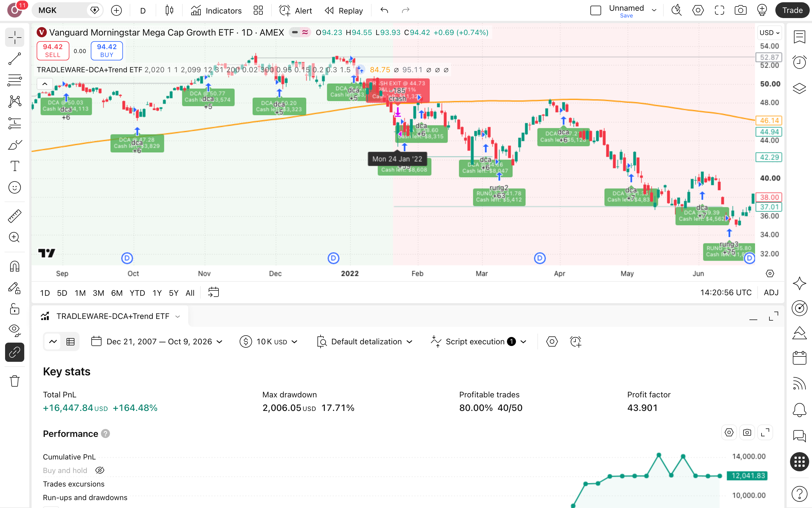Image resolution: width=812 pixels, height=508 pixels.
Task: Open chart settings hexagon in top bar
Action: [x=698, y=10]
